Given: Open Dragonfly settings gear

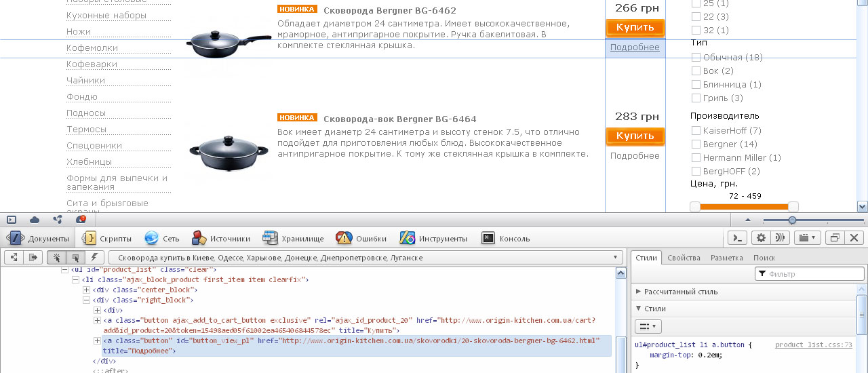Looking at the screenshot, I should (762, 237).
